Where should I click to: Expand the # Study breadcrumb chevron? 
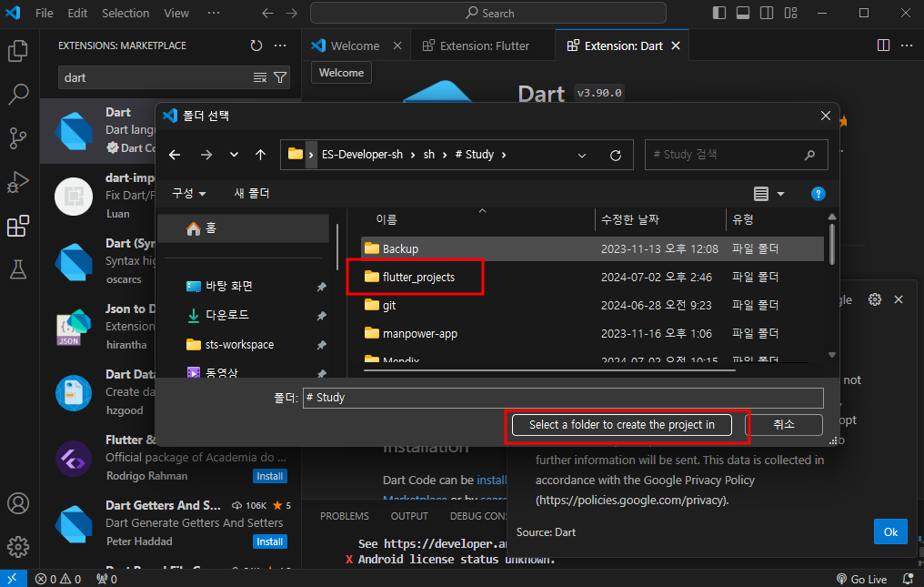(503, 155)
